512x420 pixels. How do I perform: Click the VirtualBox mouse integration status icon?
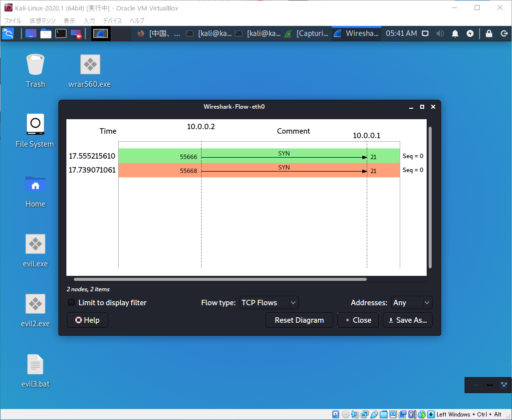tap(422, 415)
